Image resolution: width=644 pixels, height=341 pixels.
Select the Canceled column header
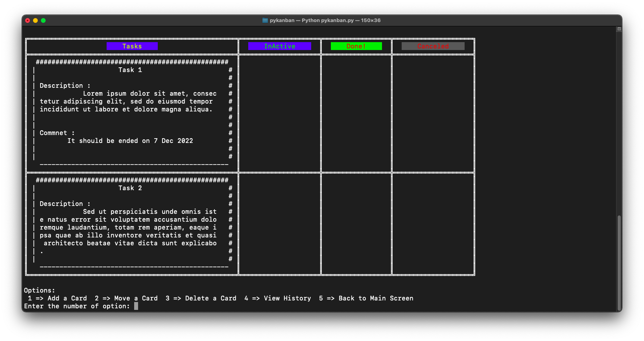[x=433, y=46]
